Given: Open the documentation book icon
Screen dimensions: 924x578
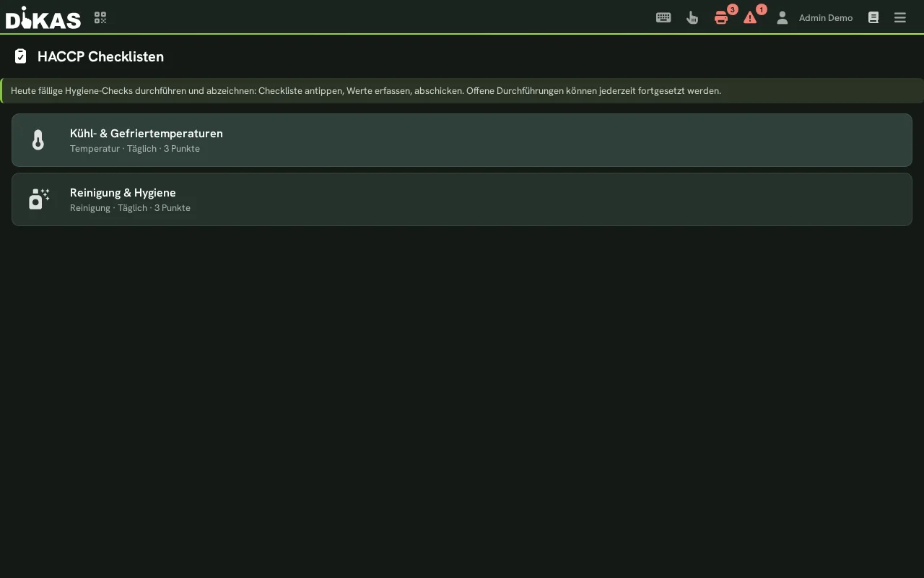Looking at the screenshot, I should pos(873,17).
